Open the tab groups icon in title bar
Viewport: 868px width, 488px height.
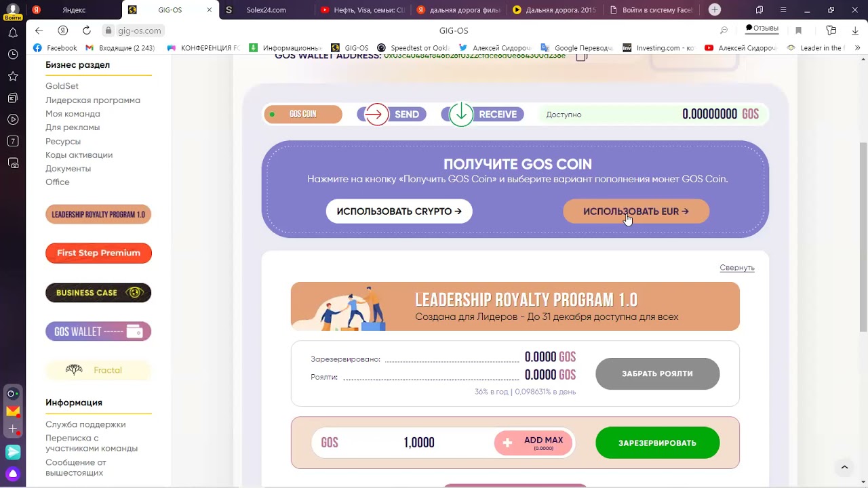[x=759, y=10]
